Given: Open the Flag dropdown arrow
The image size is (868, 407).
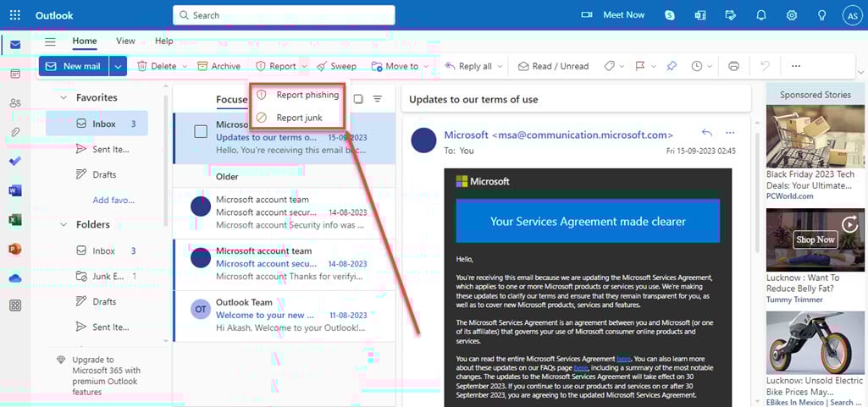Looking at the screenshot, I should click(x=654, y=66).
